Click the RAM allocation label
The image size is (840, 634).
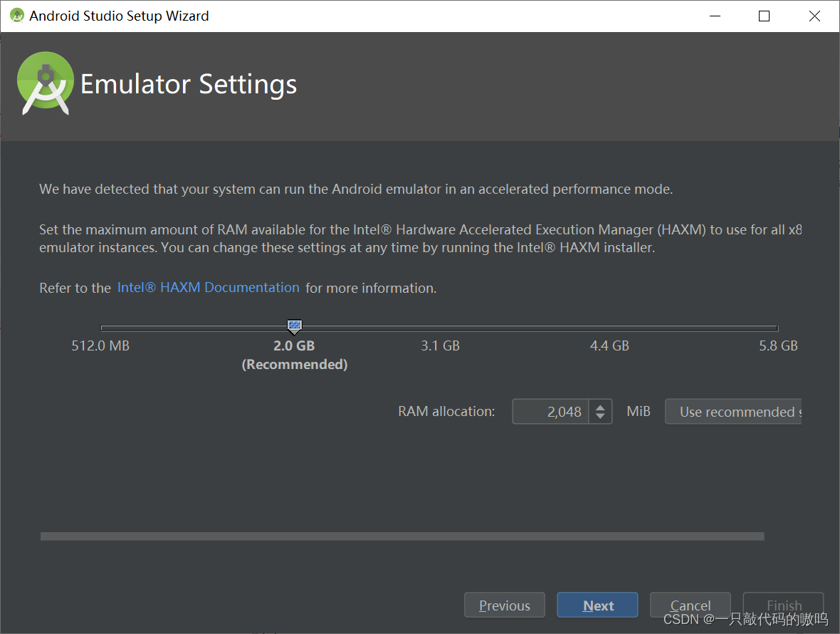pyautogui.click(x=446, y=411)
